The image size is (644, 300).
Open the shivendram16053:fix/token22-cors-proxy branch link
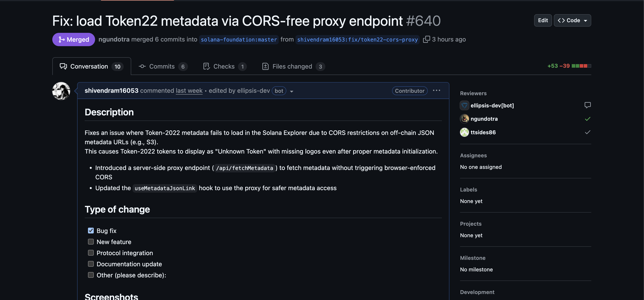coord(357,39)
